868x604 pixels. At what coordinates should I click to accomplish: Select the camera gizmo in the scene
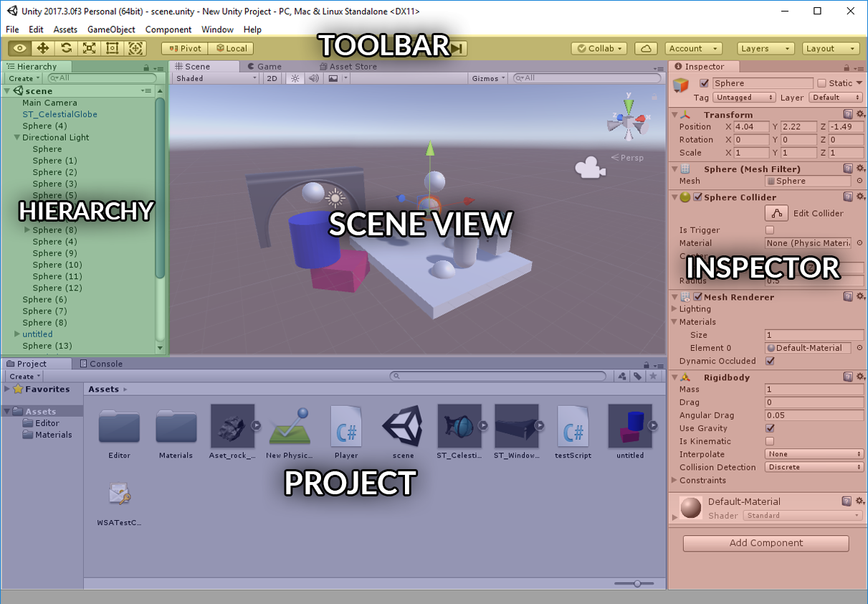coord(590,168)
